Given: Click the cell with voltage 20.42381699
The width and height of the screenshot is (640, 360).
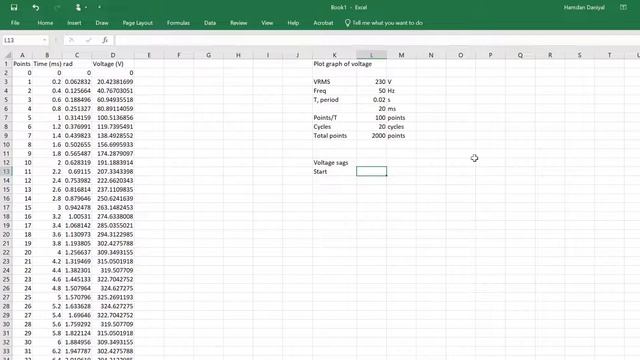Looking at the screenshot, I should tap(113, 82).
